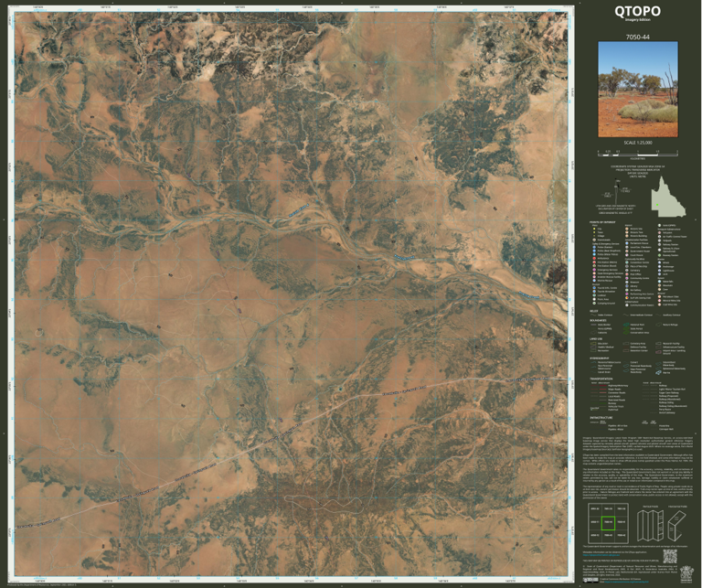Click the green highlighted cell in the sheet index
Viewport: 702px width, 588px height.
pyautogui.click(x=608, y=523)
